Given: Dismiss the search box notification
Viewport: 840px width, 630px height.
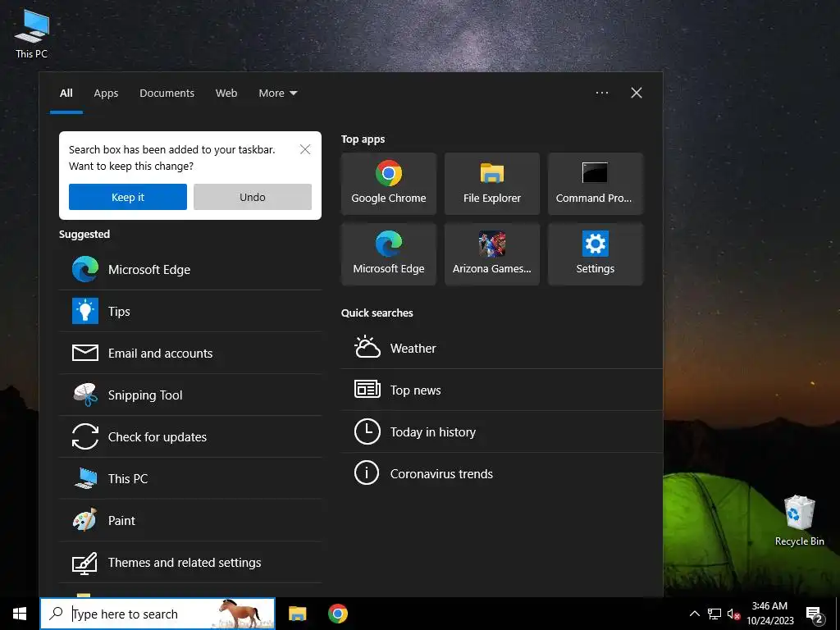Looking at the screenshot, I should pyautogui.click(x=305, y=149).
